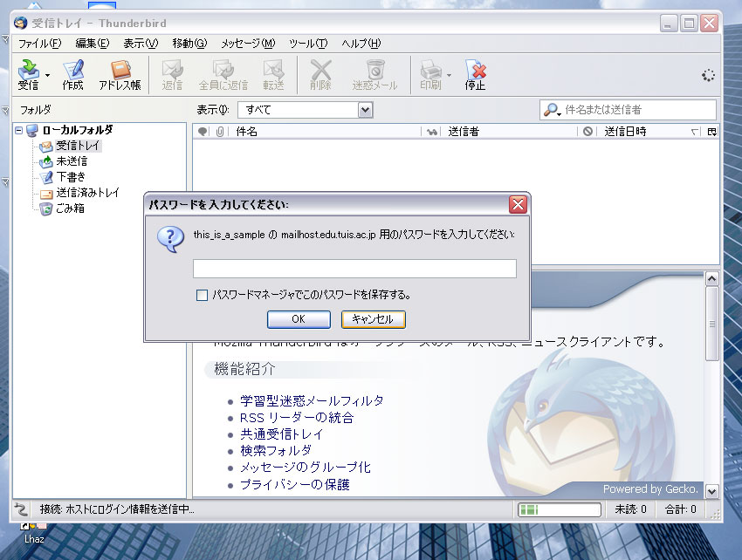
Task: Click the online/offline status bar icon
Action: [21, 509]
